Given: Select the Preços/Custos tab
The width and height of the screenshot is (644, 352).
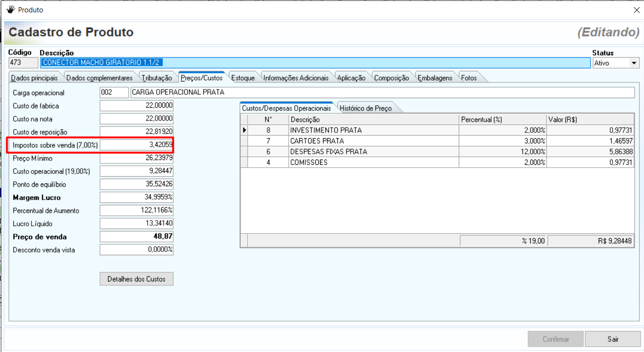Looking at the screenshot, I should pyautogui.click(x=201, y=78).
